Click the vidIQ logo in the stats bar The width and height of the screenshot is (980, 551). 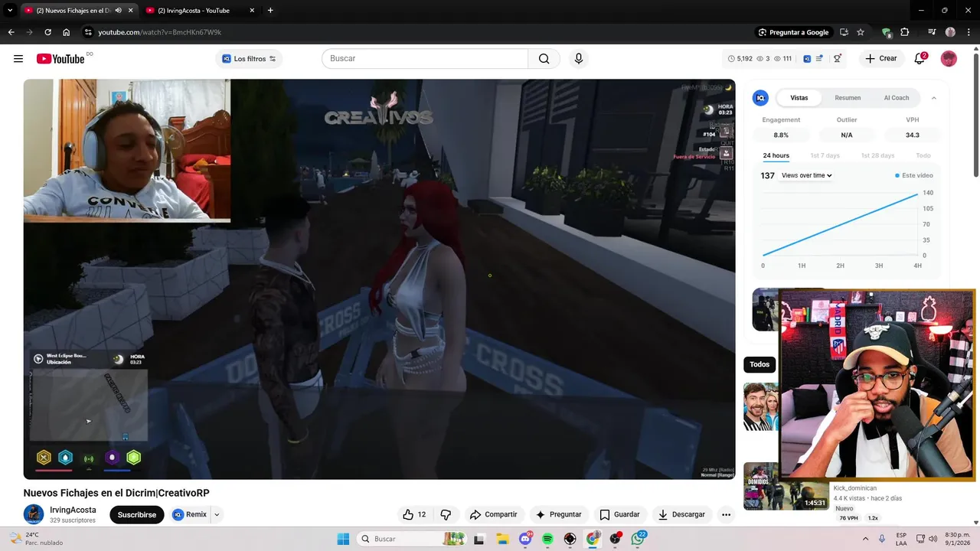(807, 59)
